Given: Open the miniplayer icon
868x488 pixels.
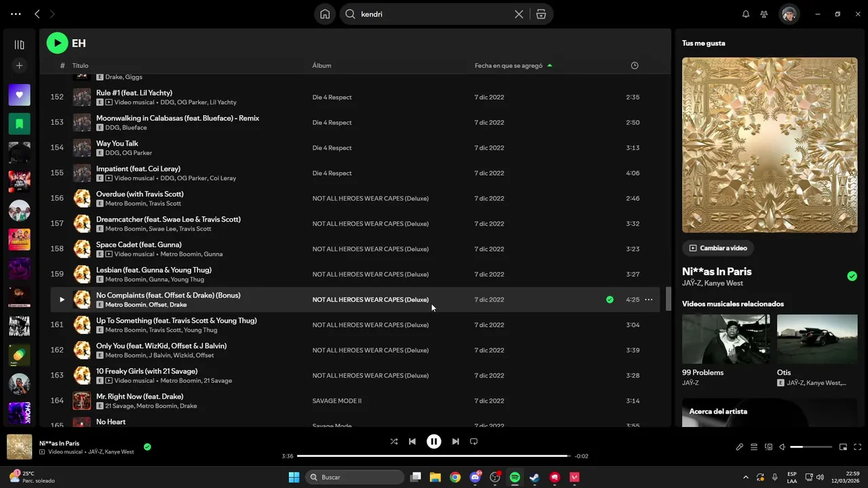Looking at the screenshot, I should click(843, 447).
